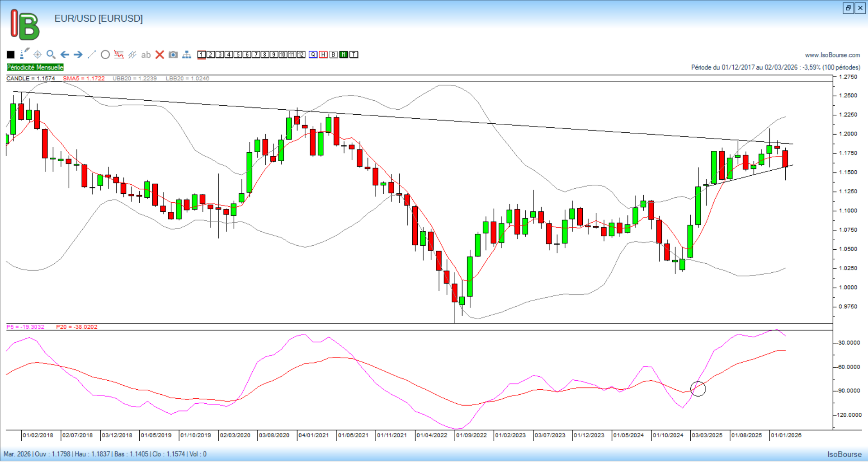Open the www.IsoBourse.com link
The height and width of the screenshot is (462, 868).
tap(832, 55)
